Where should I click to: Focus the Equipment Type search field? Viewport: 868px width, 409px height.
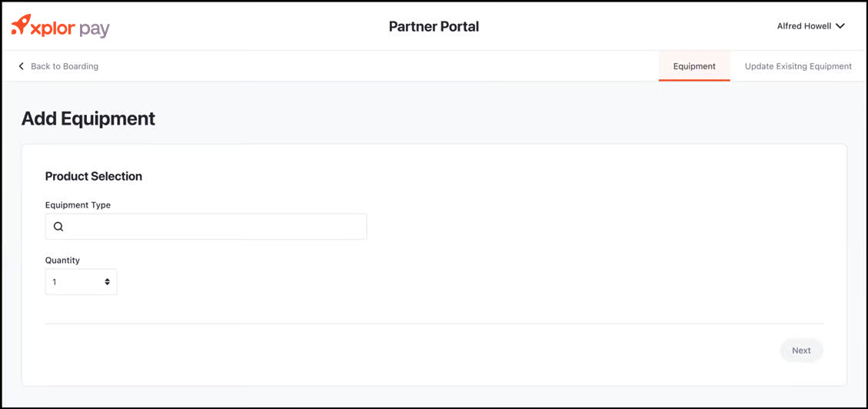[215, 227]
